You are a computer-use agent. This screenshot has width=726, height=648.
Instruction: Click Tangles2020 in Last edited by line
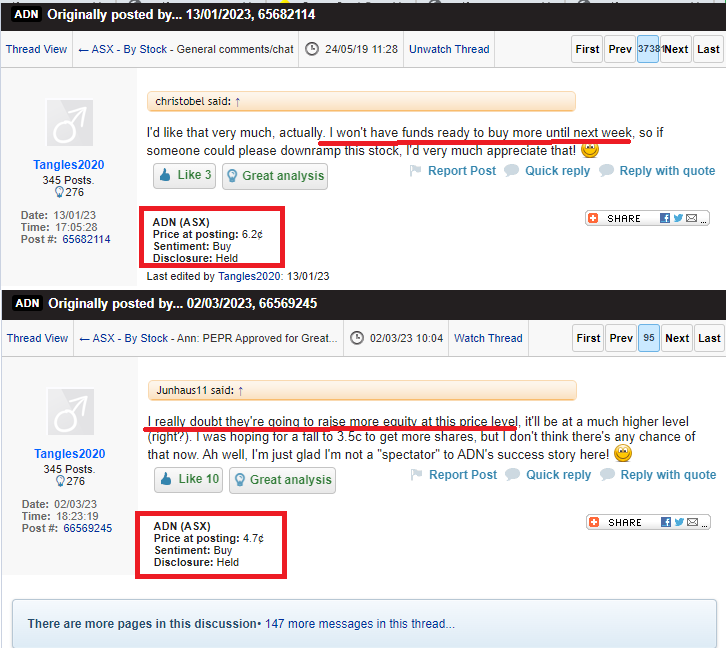249,276
